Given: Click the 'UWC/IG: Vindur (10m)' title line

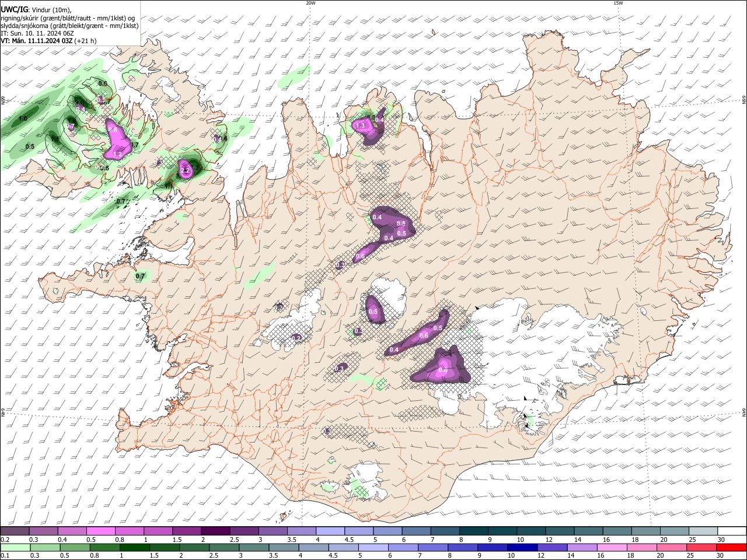Looking at the screenshot, I should coord(36,9).
